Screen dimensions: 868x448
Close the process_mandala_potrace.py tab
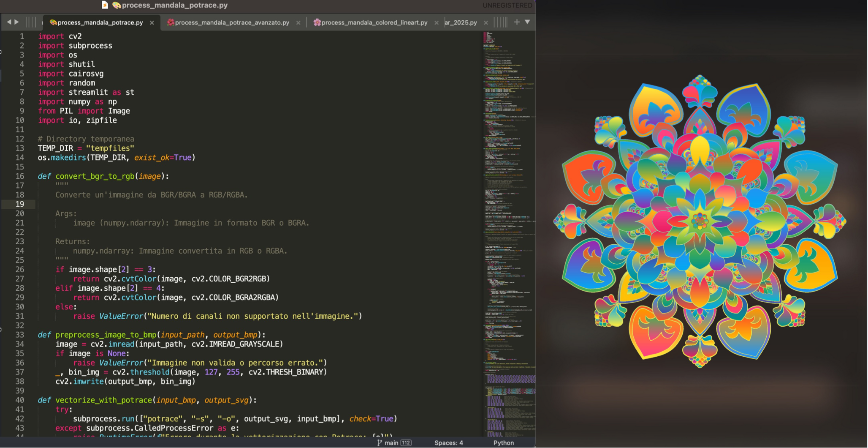(152, 23)
